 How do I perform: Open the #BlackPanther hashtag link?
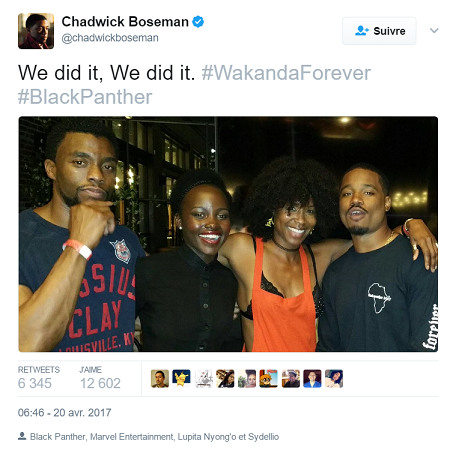(x=85, y=97)
